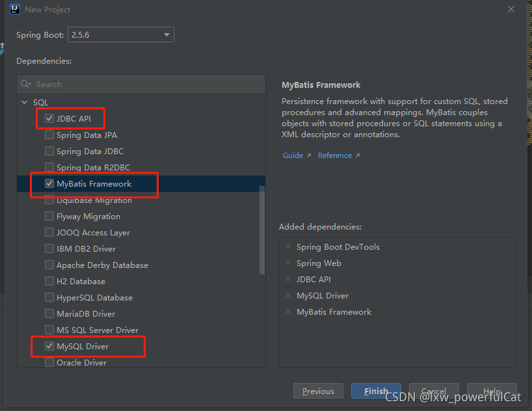
Task: Click the external arrow icon next to Reference
Action: (x=358, y=155)
